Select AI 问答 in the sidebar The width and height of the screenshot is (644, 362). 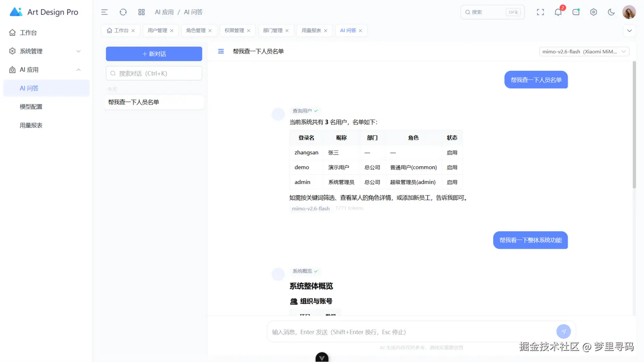tap(46, 88)
